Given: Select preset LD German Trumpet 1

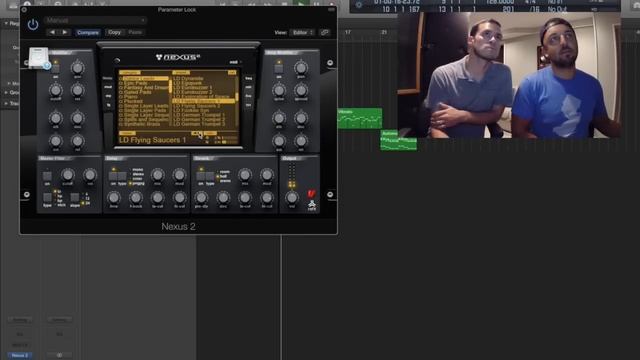Looking at the screenshot, I should click(x=203, y=115).
